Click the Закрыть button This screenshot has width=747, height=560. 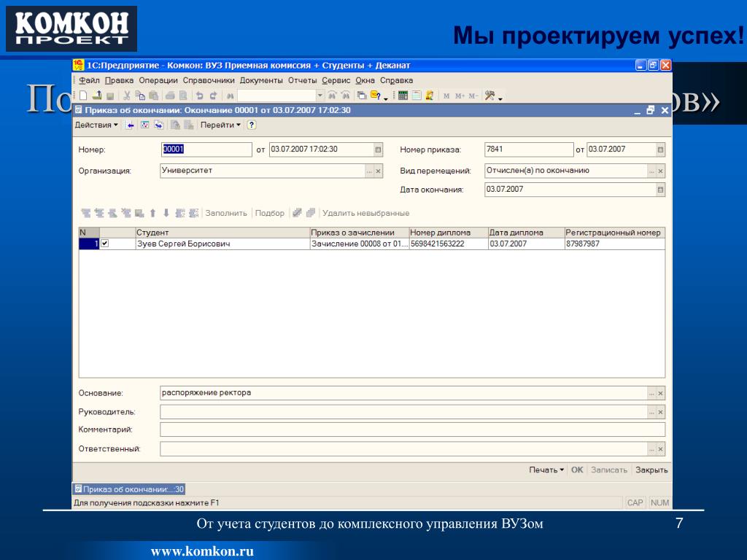(651, 470)
